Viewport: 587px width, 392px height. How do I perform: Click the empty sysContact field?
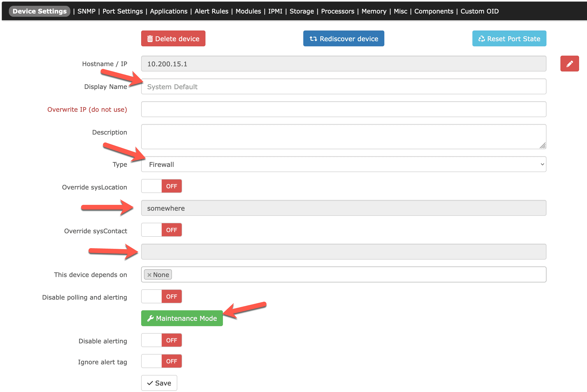click(x=344, y=252)
